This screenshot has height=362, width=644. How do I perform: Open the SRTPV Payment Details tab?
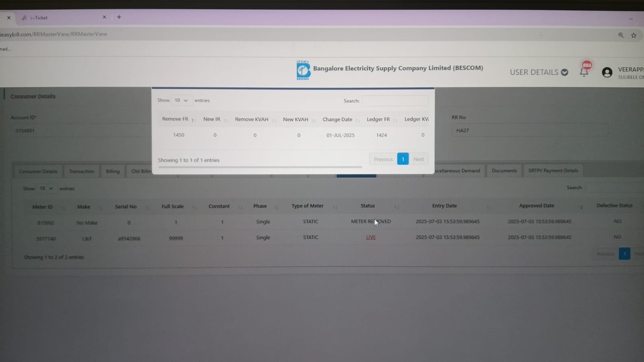(553, 171)
